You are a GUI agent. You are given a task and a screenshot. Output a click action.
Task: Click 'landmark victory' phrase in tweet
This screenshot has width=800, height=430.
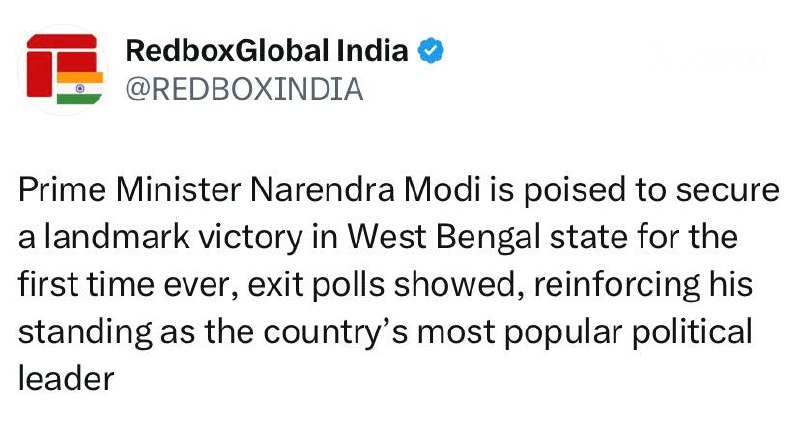(x=173, y=237)
